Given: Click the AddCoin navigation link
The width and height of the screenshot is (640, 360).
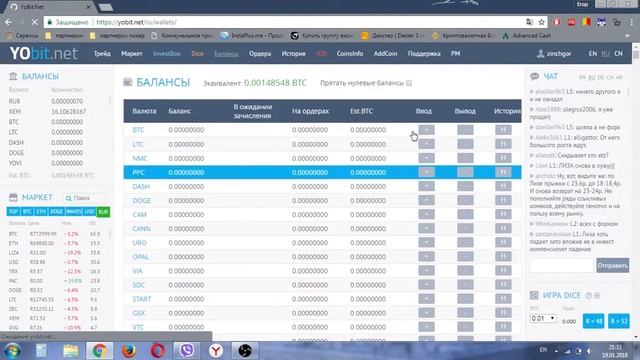Looking at the screenshot, I should [385, 53].
